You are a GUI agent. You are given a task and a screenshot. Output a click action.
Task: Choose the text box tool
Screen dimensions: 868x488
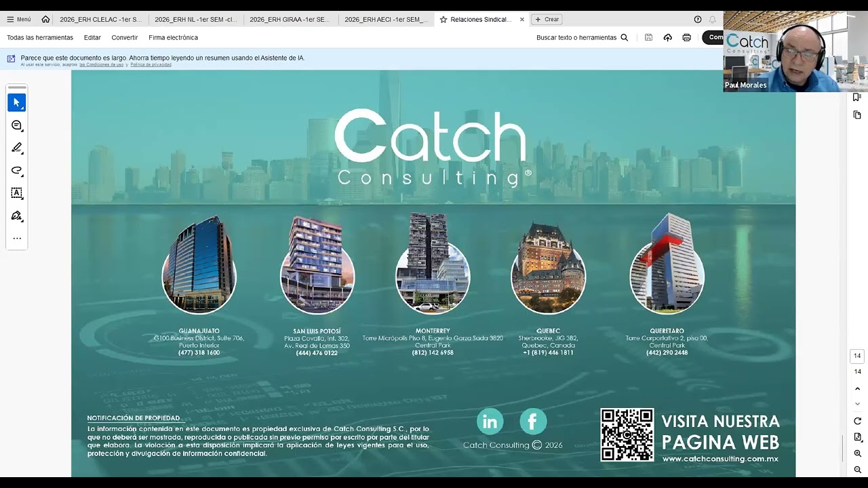(x=17, y=193)
